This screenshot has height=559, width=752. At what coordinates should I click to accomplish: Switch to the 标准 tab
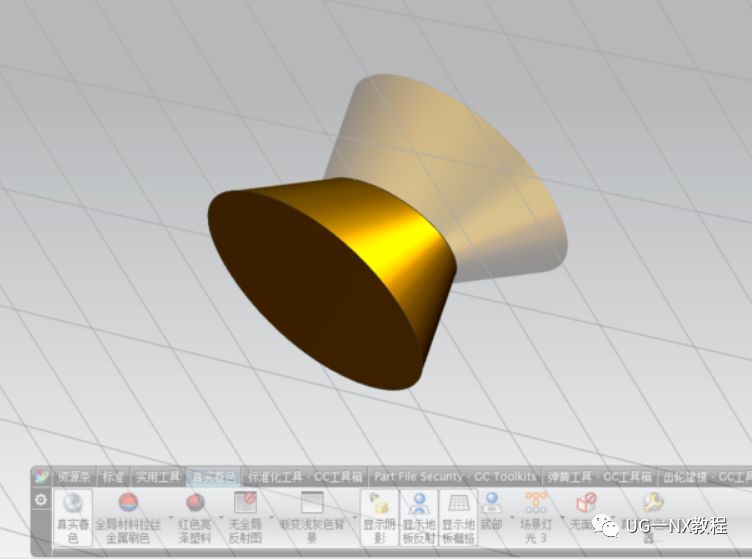pos(113,477)
